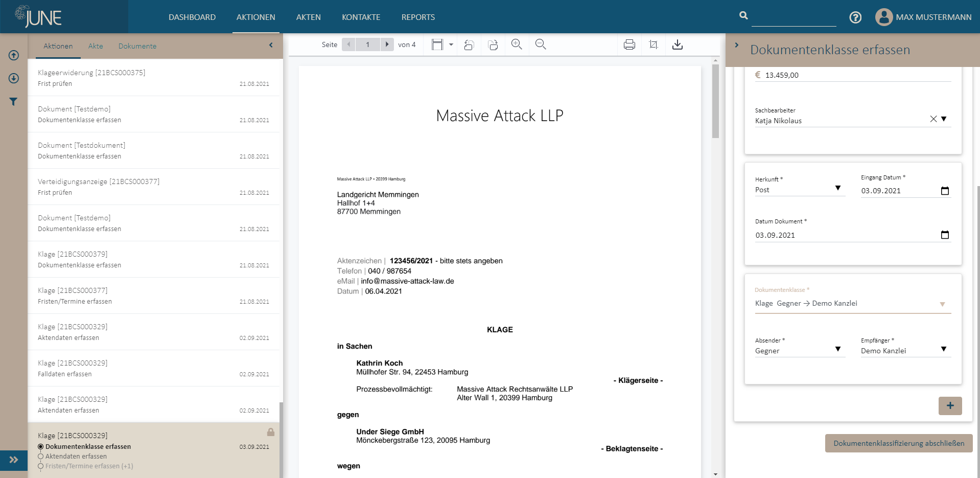980x478 pixels.
Task: Open the filter funnel in left sidebar
Action: point(14,102)
